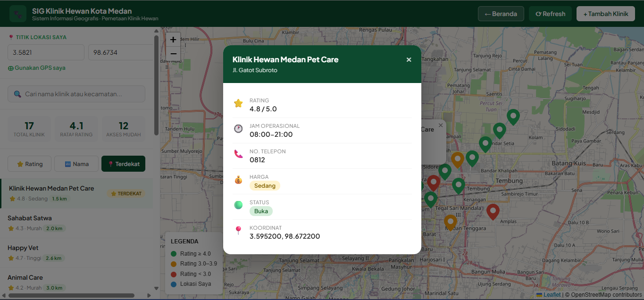Zoom out on the map
Viewport: 644px width, 300px height.
173,53
